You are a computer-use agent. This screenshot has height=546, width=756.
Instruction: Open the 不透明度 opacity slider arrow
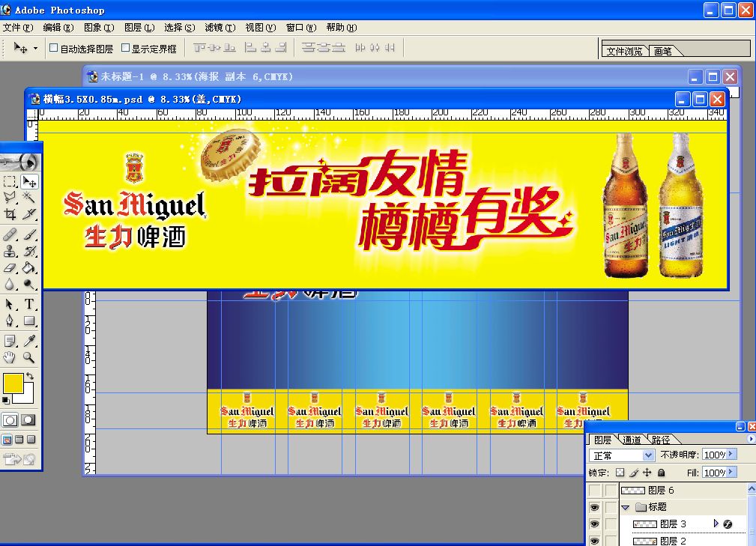731,455
